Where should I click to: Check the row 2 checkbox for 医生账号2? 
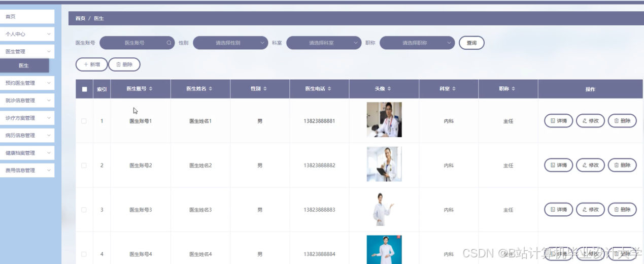tap(84, 166)
